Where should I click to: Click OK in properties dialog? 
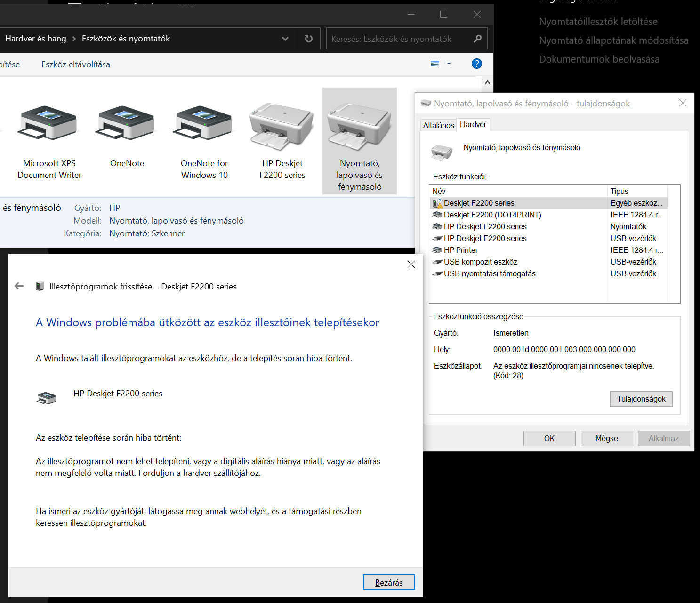tap(549, 438)
